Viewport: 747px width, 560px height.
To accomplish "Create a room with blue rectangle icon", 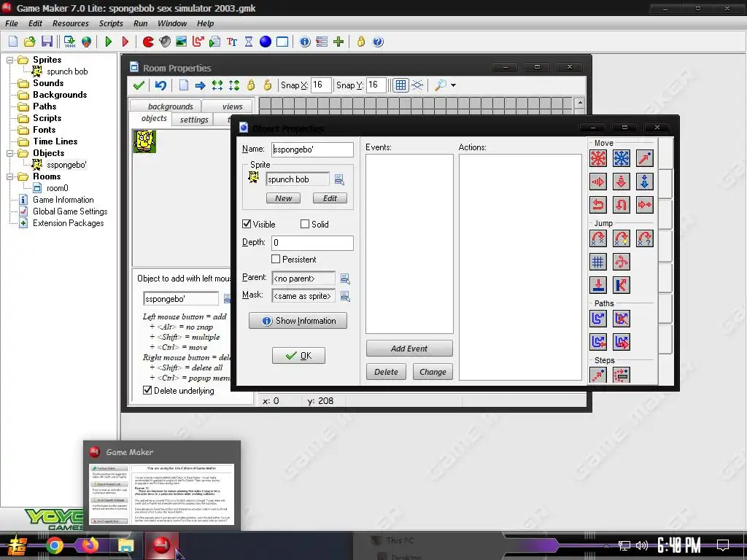I will coord(282,42).
